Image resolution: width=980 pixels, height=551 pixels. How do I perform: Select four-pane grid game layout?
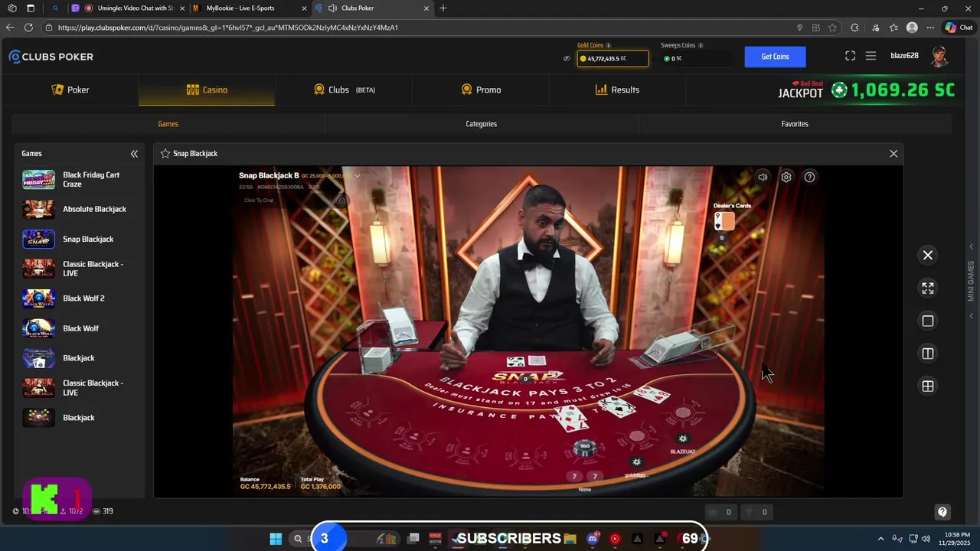coord(928,386)
